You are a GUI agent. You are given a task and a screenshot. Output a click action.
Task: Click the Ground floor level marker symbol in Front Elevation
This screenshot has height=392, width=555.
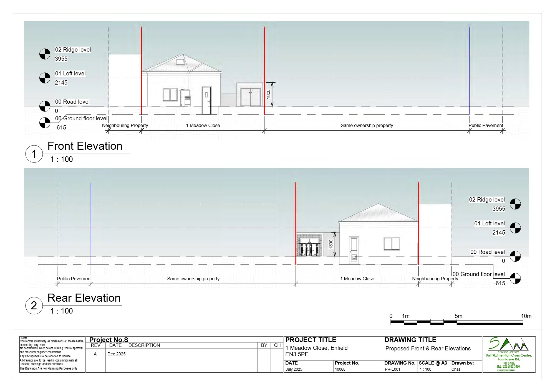tap(45, 123)
